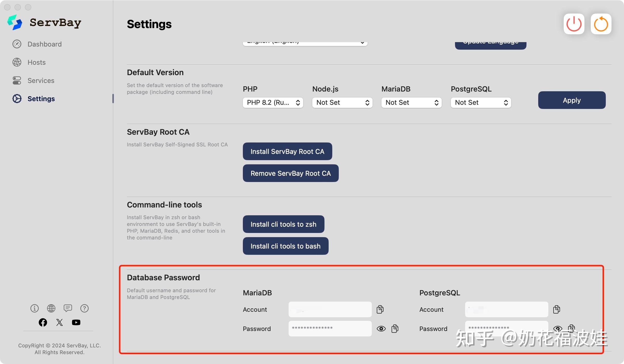Open the Services sidebar item
624x364 pixels.
click(x=41, y=81)
